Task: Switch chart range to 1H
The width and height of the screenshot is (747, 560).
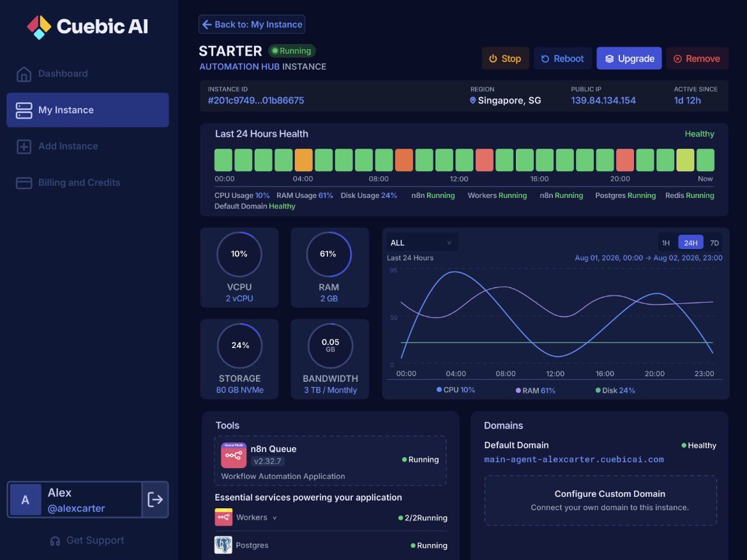Action: click(x=665, y=243)
